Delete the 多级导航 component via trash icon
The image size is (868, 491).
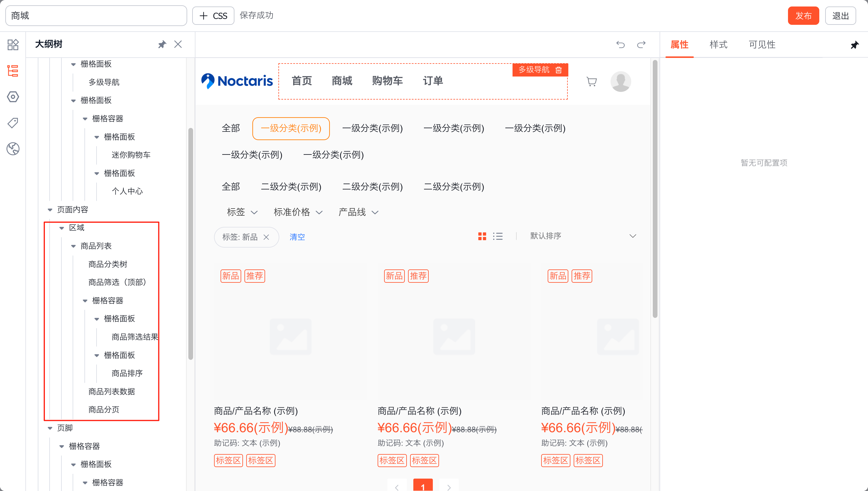pyautogui.click(x=559, y=70)
